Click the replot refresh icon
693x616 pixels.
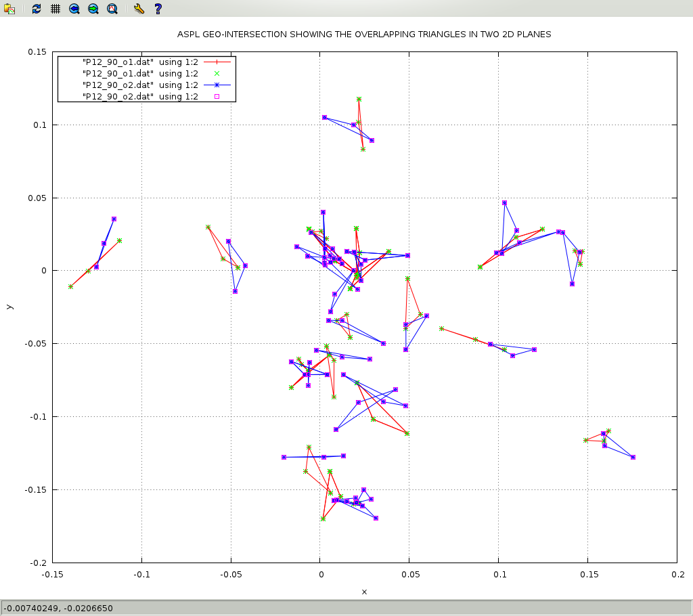[37, 9]
